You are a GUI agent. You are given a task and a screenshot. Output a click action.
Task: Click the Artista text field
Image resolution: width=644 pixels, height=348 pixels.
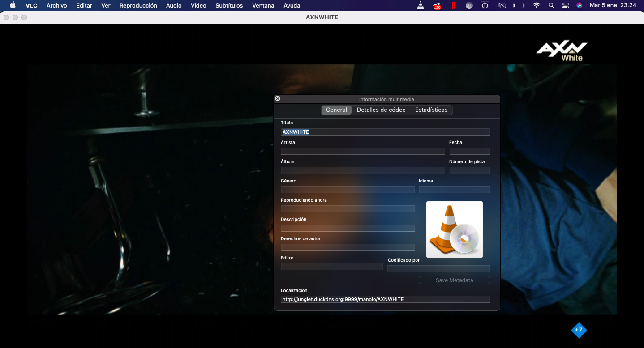coord(363,151)
